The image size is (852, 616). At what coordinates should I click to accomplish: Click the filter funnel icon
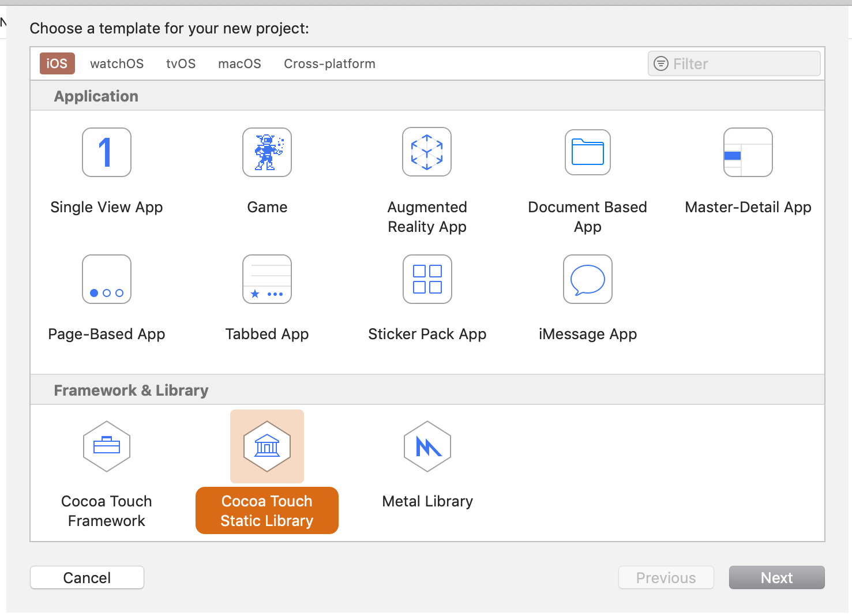[660, 63]
